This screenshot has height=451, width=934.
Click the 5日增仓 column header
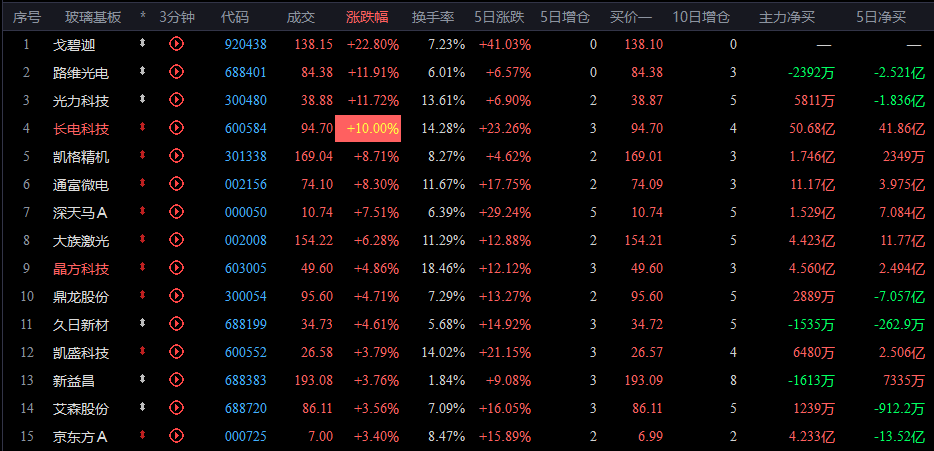pos(565,17)
